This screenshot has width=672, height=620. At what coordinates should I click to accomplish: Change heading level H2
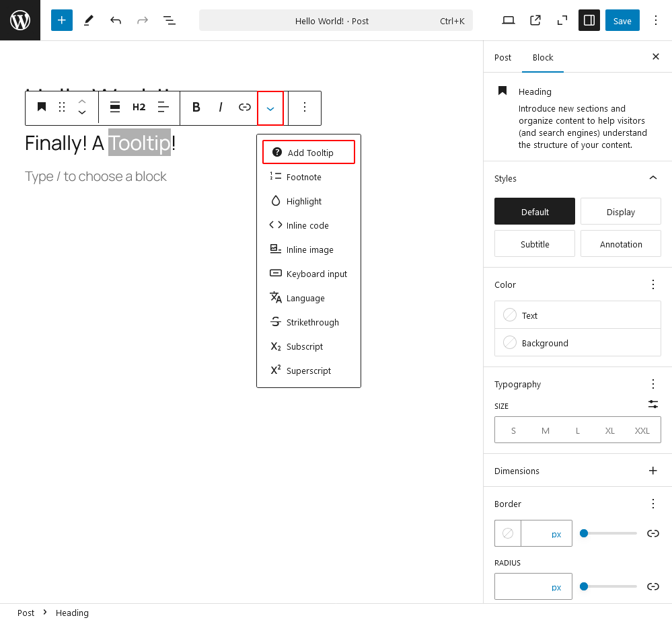[139, 107]
